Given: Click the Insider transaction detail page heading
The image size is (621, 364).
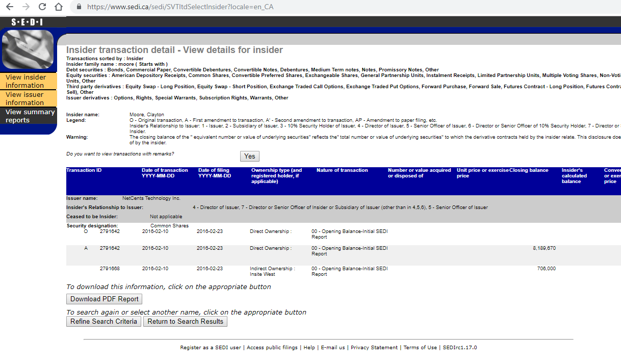Looking at the screenshot, I should [174, 50].
